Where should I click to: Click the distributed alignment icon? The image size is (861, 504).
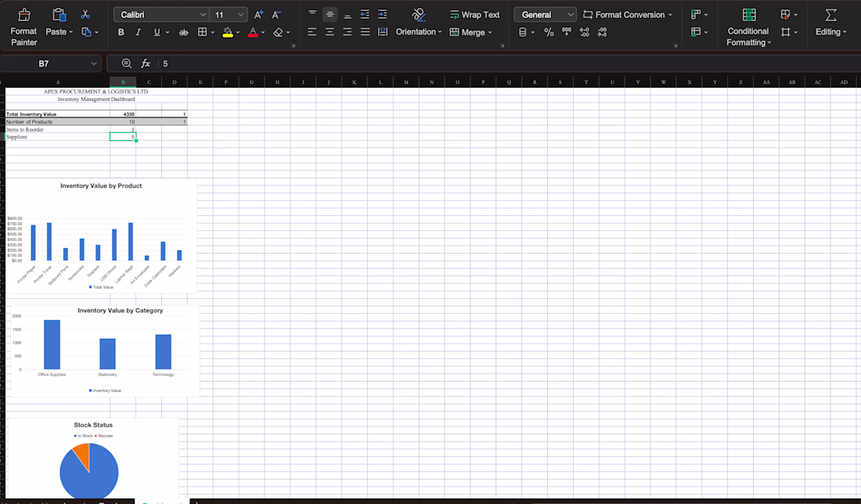[383, 32]
